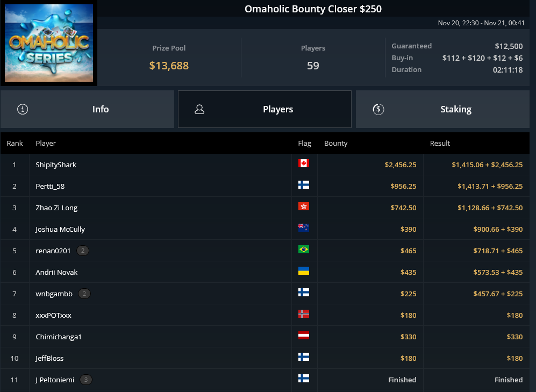Click the tournament date range text
Viewport: 536px width, 392px height.
[x=481, y=23]
